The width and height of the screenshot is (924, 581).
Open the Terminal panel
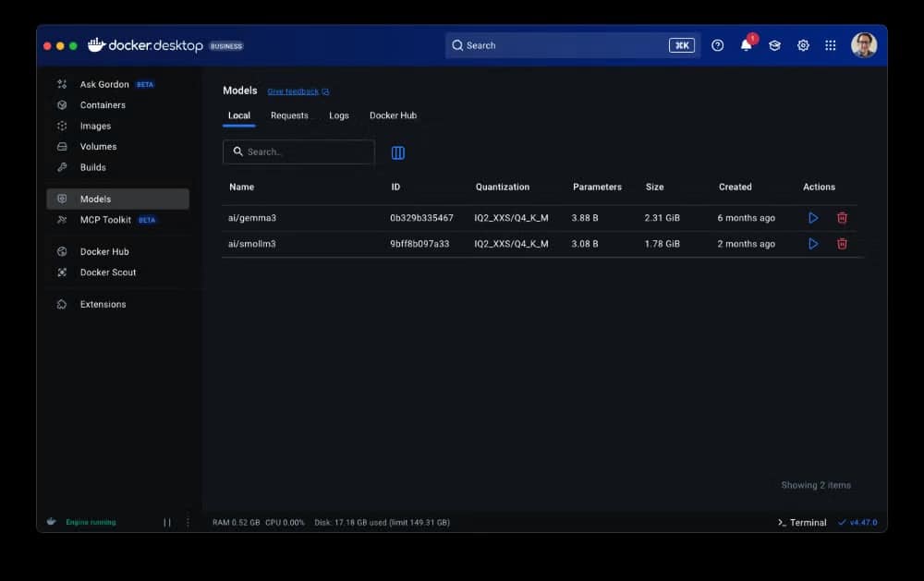point(802,523)
